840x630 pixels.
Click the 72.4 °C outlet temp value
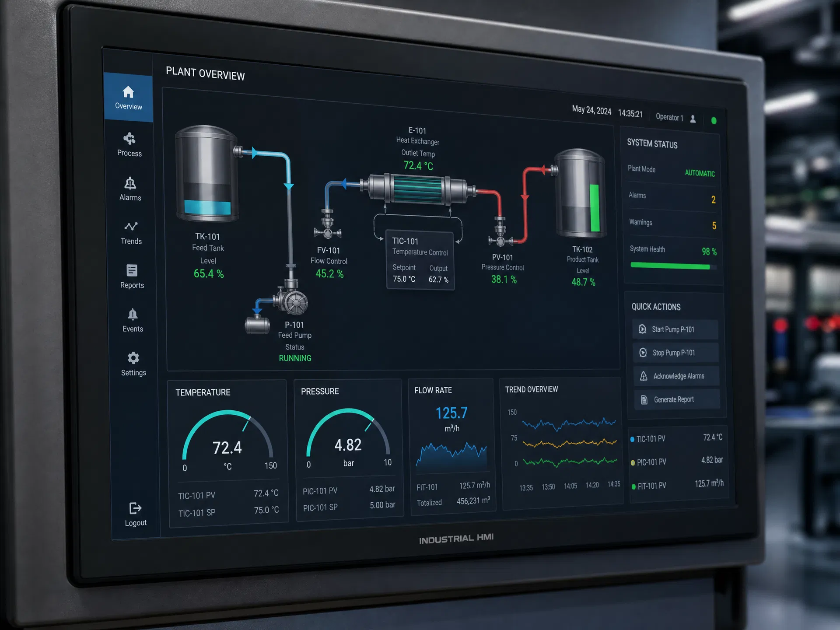418,165
